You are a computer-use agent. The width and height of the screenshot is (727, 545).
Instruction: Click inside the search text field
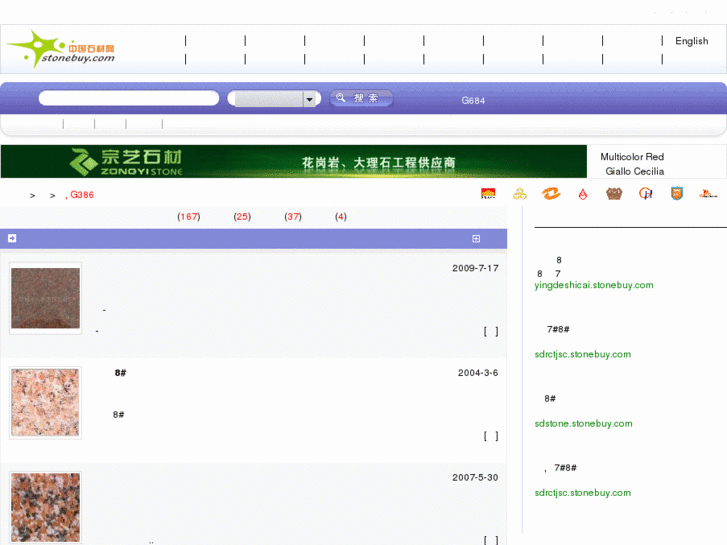[128, 98]
